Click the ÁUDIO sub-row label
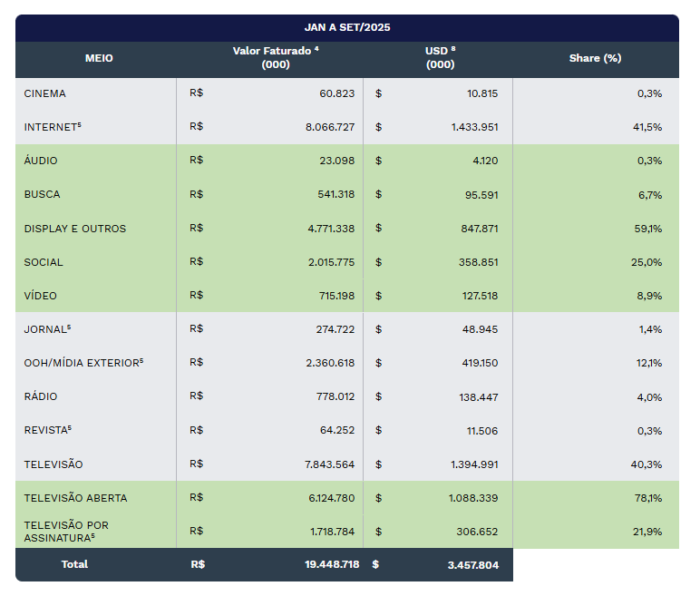 pos(41,161)
